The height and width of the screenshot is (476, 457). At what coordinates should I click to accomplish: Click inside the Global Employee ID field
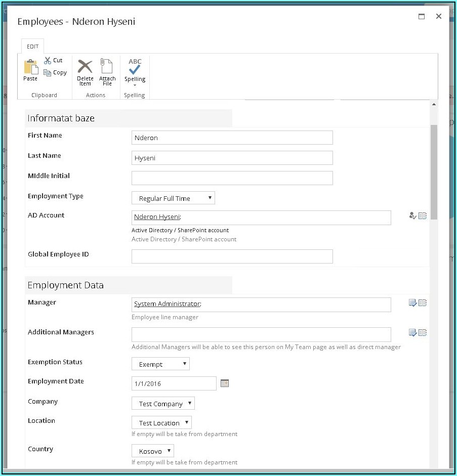[x=232, y=256]
